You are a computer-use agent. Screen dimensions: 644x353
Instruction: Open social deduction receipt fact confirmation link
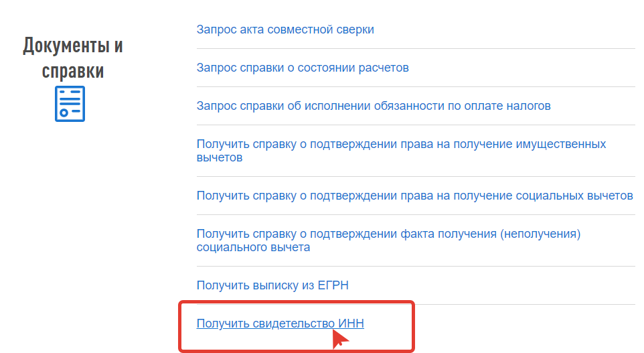[388, 240]
